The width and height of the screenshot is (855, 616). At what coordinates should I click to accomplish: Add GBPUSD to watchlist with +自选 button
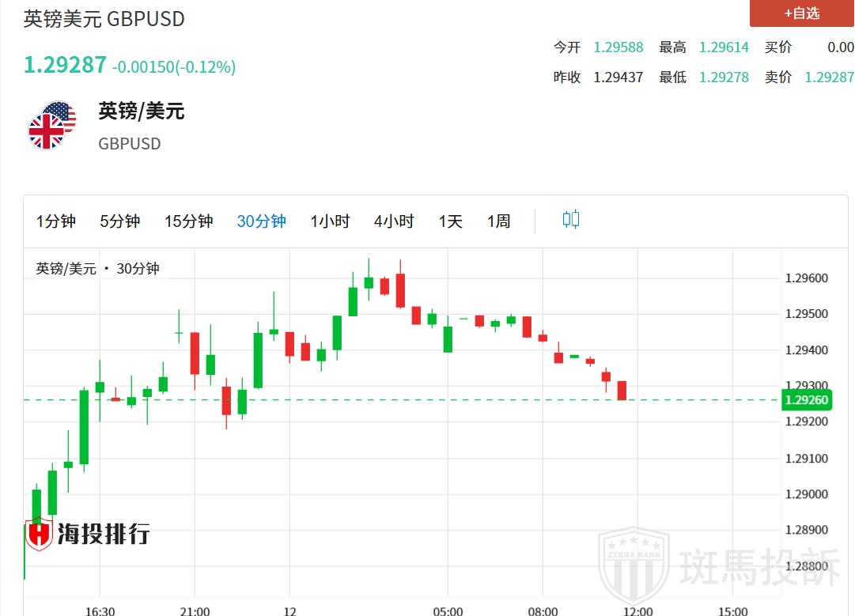(x=801, y=13)
